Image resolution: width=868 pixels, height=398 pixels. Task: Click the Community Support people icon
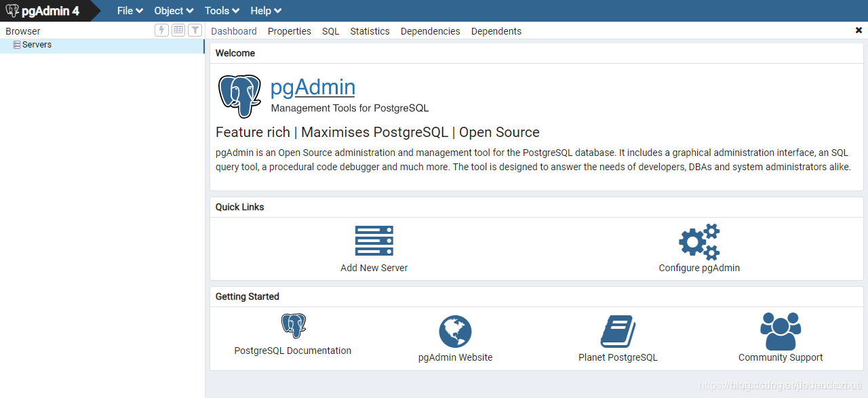click(x=781, y=331)
